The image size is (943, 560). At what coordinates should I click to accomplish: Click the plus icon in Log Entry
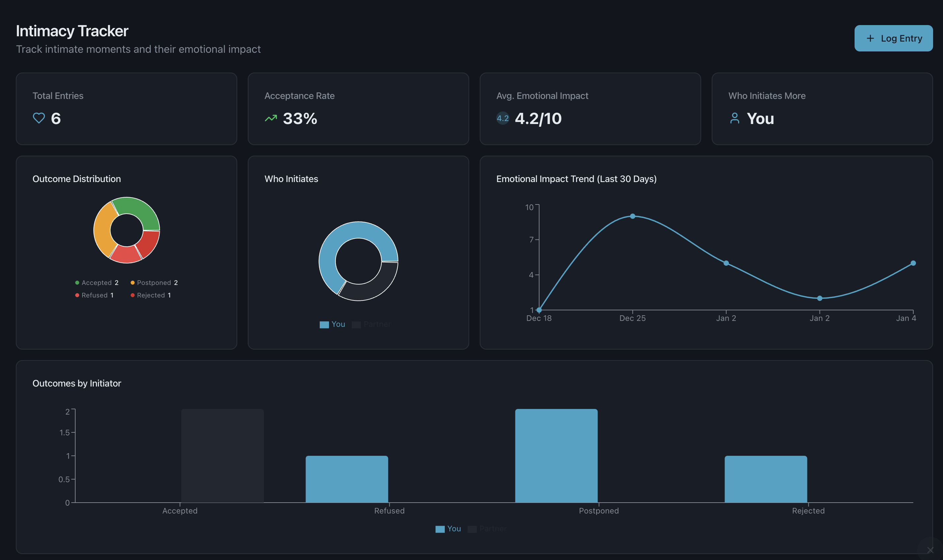[870, 38]
